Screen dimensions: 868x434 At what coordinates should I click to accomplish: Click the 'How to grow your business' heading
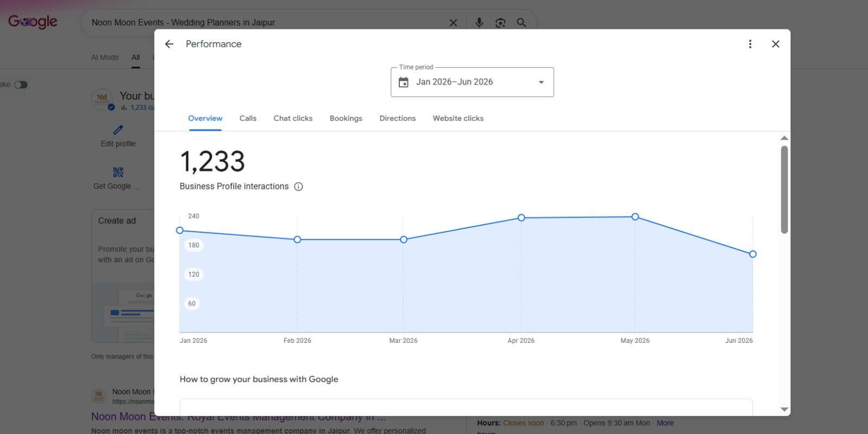pyautogui.click(x=259, y=379)
